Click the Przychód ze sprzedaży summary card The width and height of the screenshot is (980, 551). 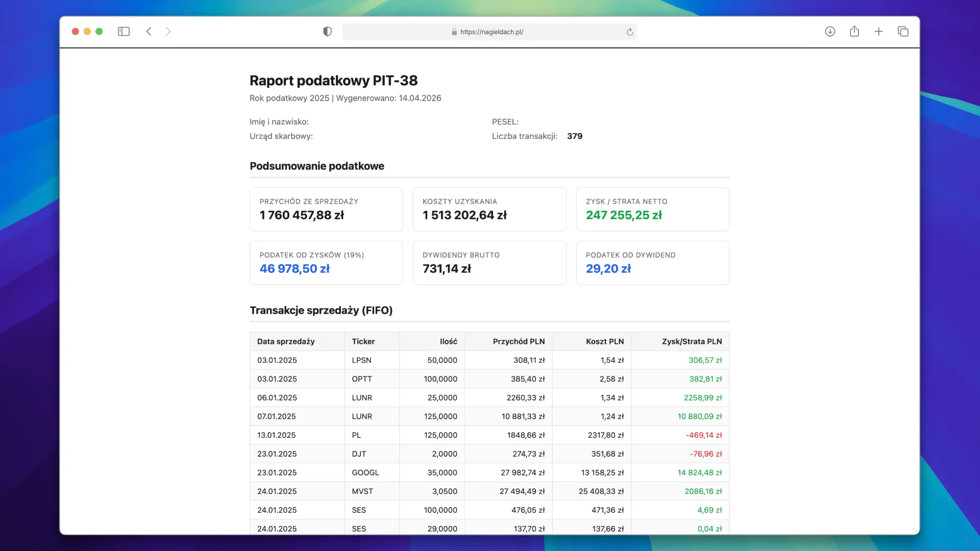pyautogui.click(x=326, y=209)
